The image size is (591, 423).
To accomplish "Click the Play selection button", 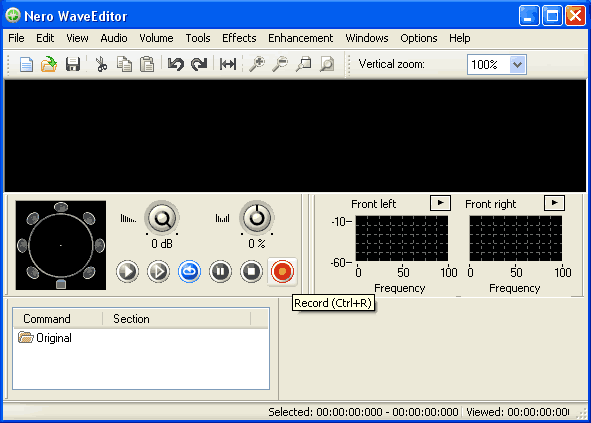I will point(158,271).
